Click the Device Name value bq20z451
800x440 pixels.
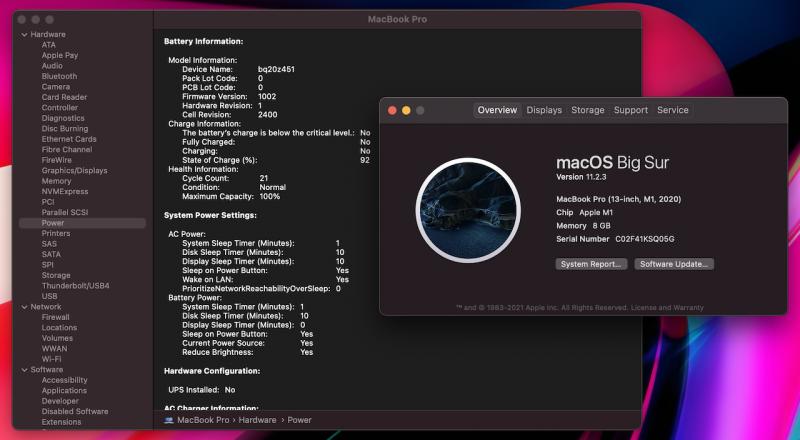point(276,69)
